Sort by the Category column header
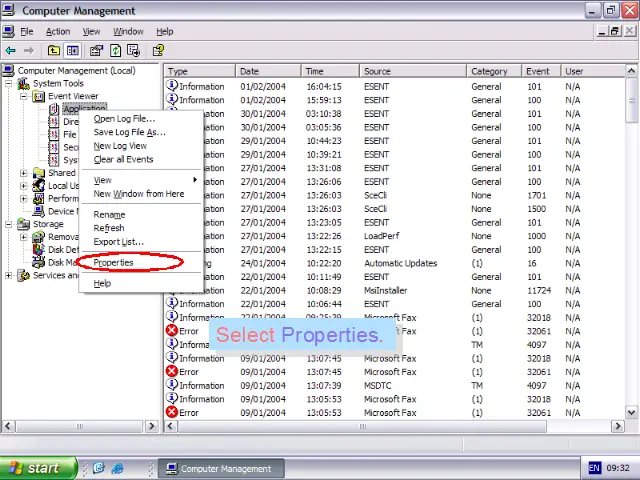 [x=494, y=71]
